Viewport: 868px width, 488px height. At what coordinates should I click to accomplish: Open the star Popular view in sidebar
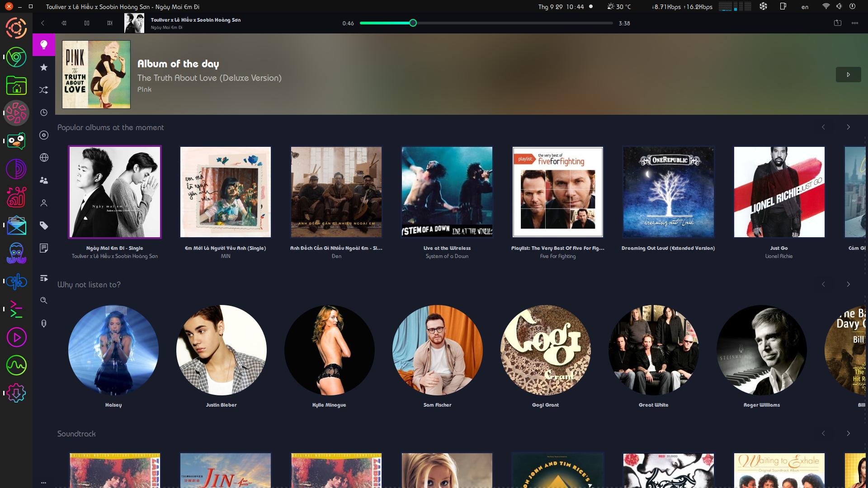(44, 67)
